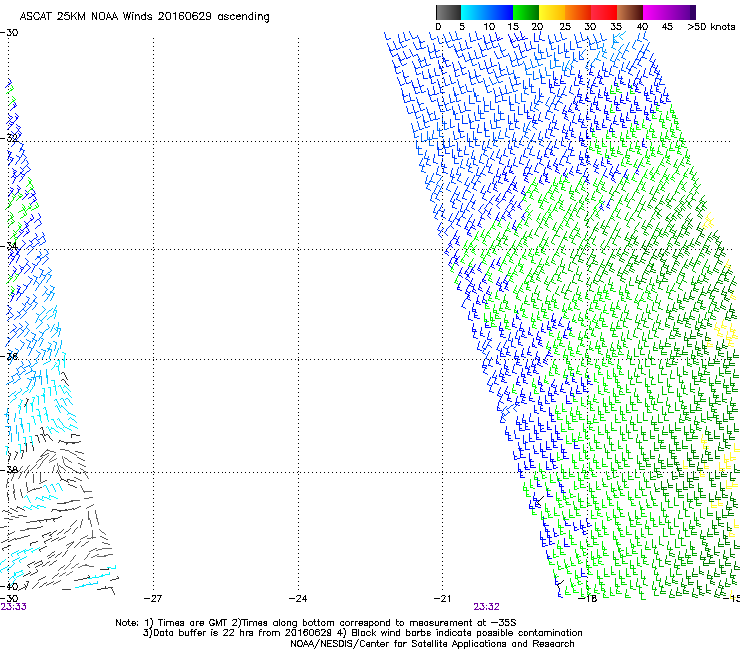This screenshot has height=650, width=740.
Task: Click the yellow 20-25 knots legend segment
Action: [x=552, y=12]
